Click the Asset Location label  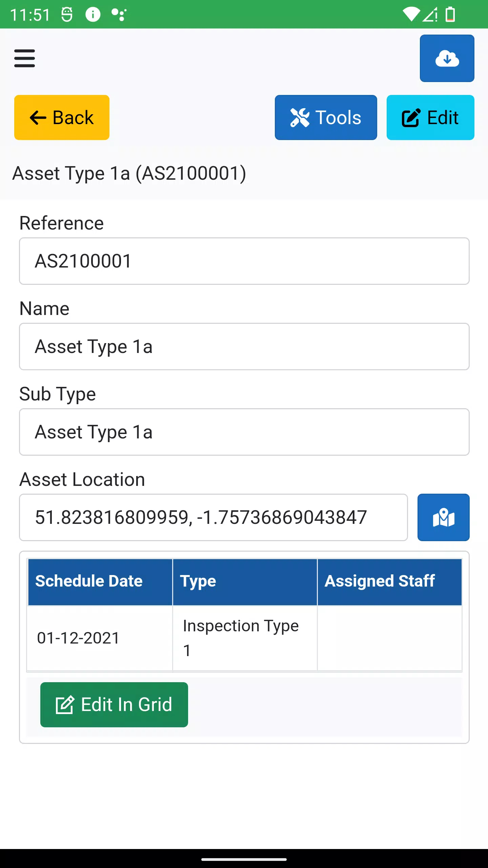pos(82,479)
